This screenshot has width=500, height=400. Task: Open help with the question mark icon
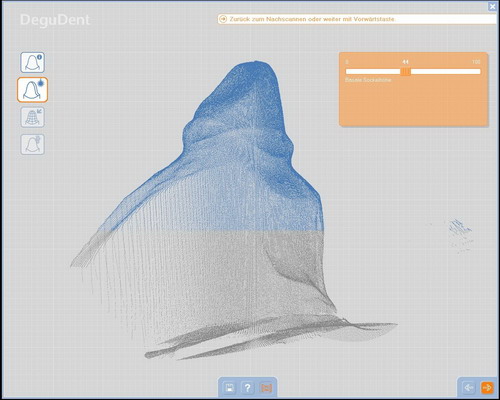[247, 388]
